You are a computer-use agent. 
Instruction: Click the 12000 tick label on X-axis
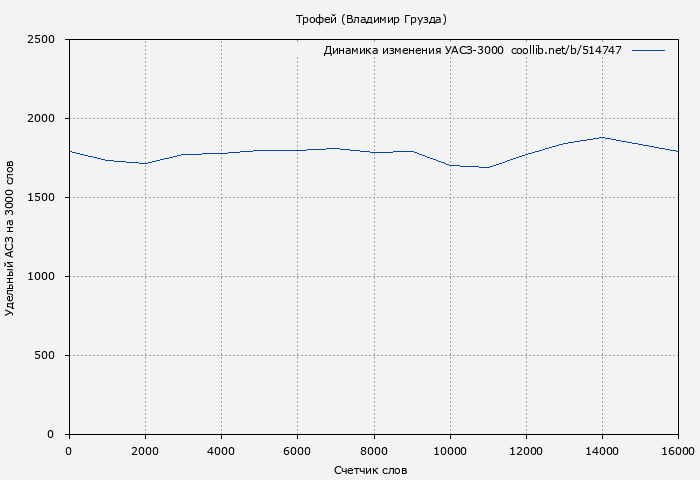526,451
